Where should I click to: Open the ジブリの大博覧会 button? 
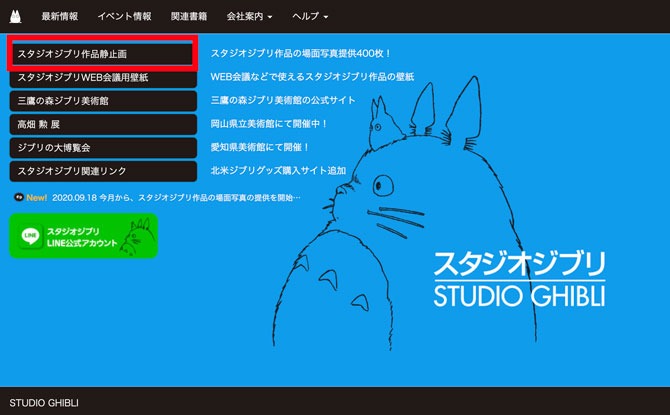[103, 148]
